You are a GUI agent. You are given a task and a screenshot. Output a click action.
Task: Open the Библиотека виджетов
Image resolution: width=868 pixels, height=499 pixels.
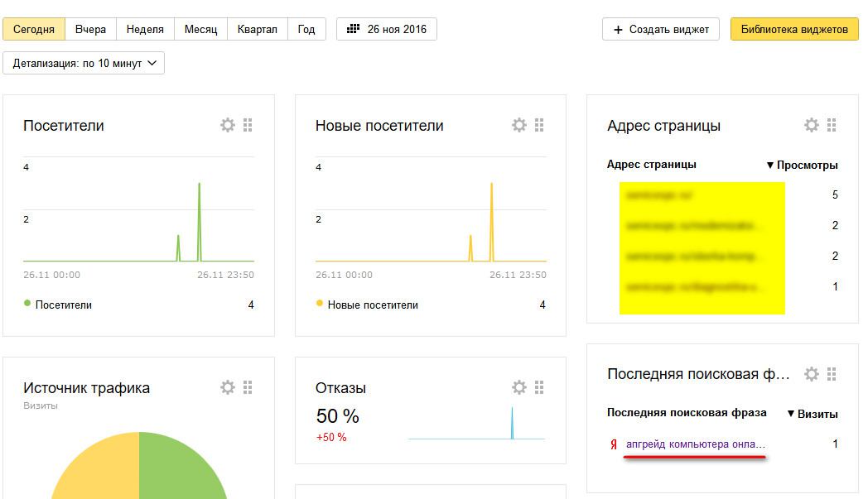(x=794, y=29)
